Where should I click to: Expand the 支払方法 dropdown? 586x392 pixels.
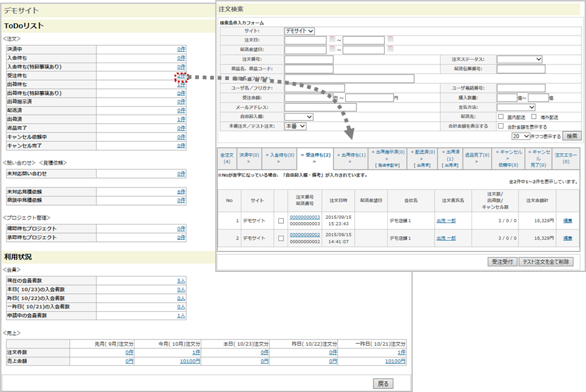coord(520,107)
